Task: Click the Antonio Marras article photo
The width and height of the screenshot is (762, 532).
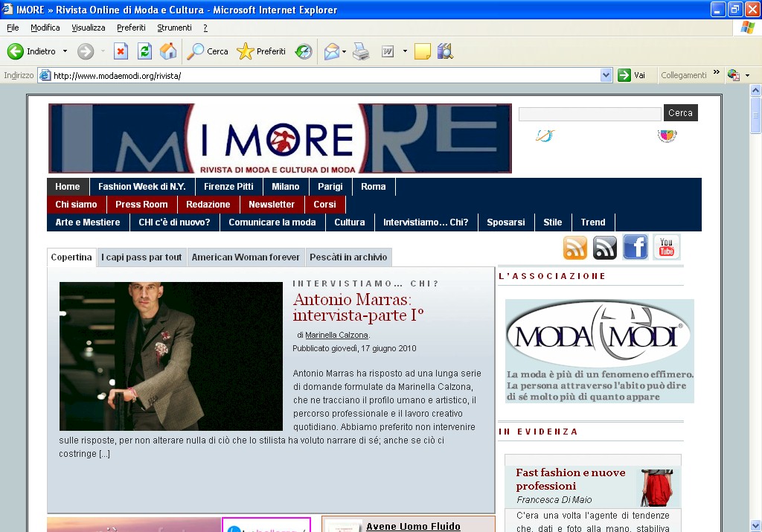Action: click(170, 356)
